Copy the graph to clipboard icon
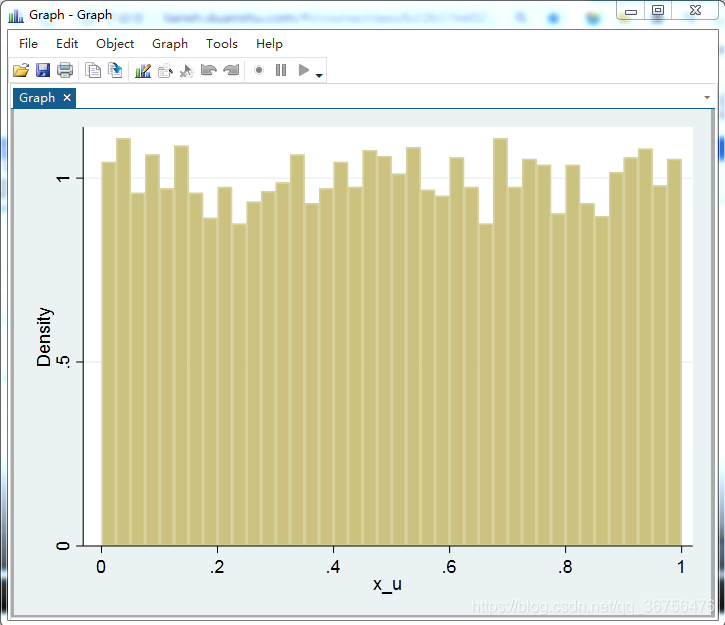Screen dimensions: 725x625 click(93, 70)
